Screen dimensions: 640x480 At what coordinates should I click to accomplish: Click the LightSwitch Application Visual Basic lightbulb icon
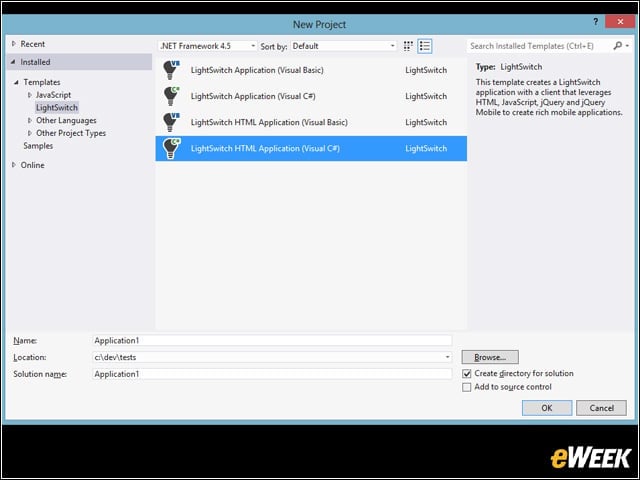click(171, 70)
